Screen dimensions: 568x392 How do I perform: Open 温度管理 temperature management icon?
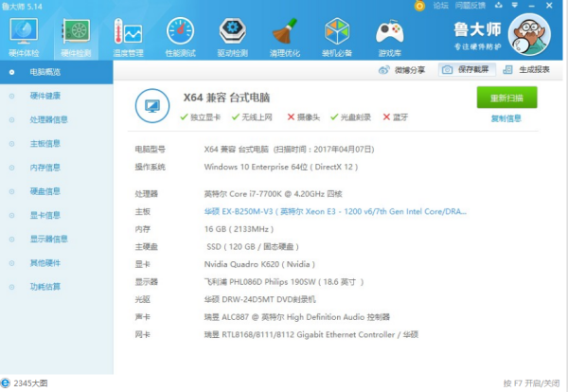click(x=128, y=37)
